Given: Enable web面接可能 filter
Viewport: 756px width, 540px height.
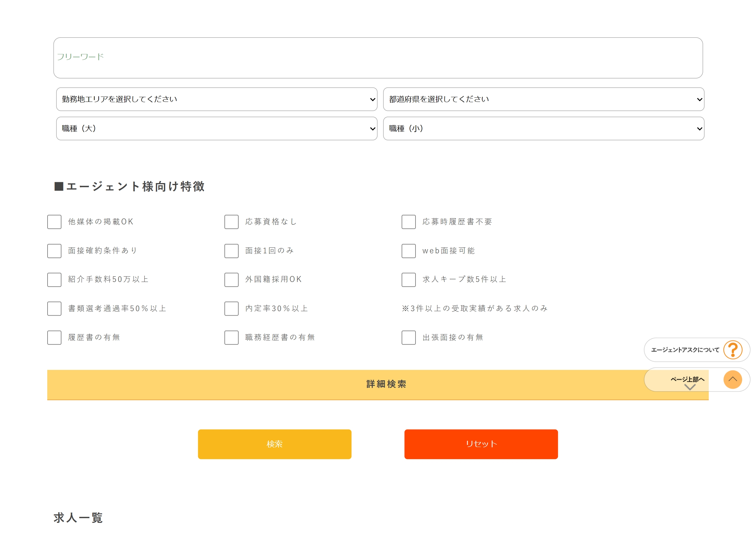Looking at the screenshot, I should pos(408,251).
